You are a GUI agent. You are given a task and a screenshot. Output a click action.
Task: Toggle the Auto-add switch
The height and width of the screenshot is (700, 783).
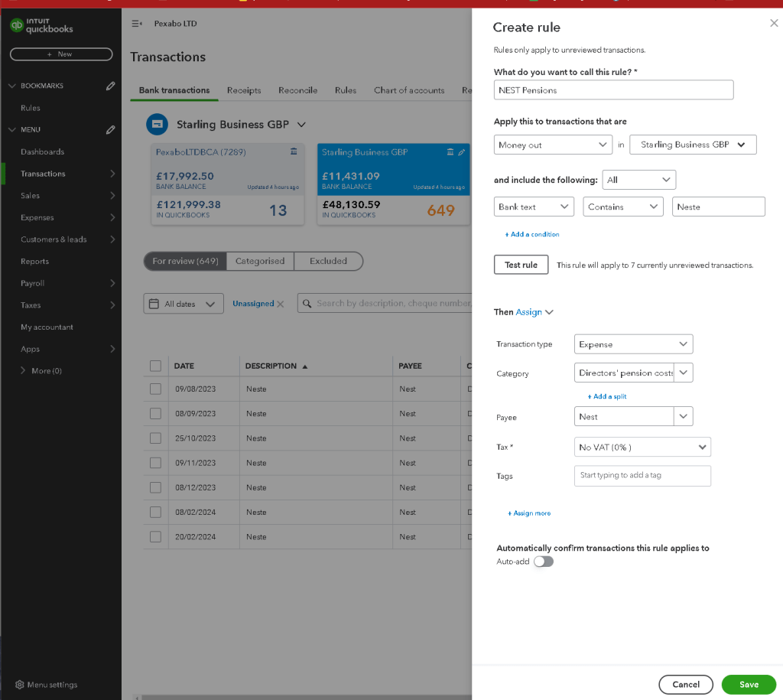pos(544,562)
